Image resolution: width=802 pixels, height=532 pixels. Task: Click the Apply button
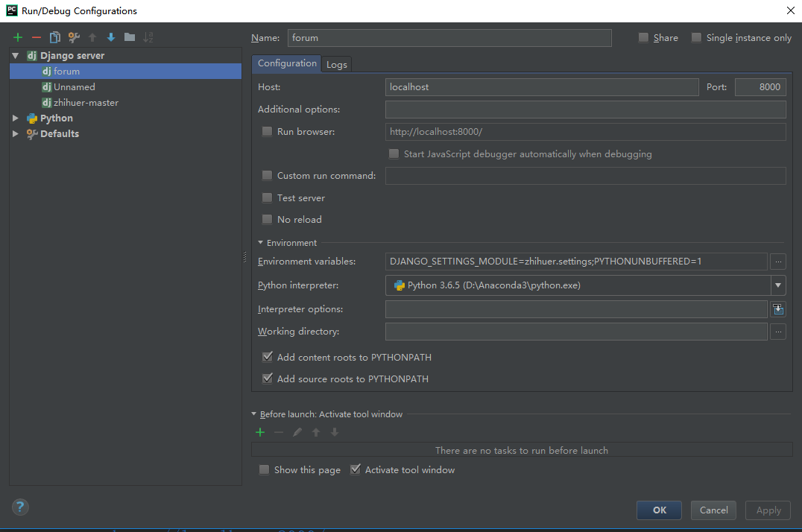(768, 510)
